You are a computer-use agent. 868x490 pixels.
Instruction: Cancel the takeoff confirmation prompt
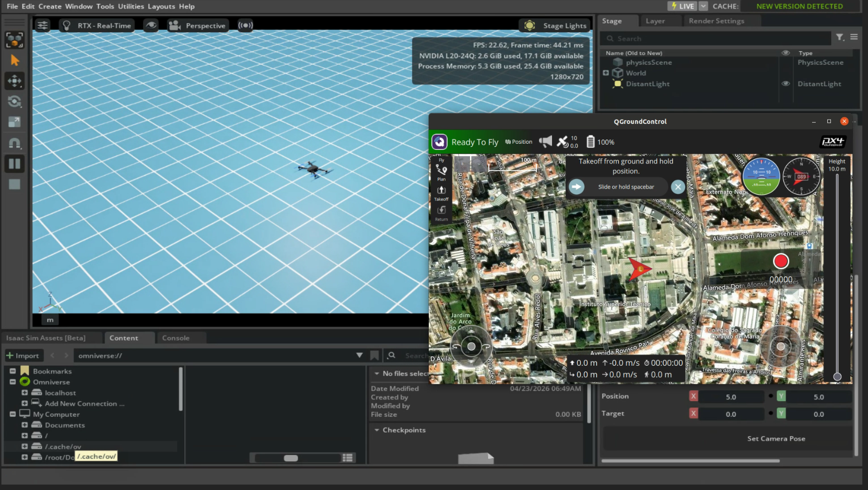click(x=678, y=186)
